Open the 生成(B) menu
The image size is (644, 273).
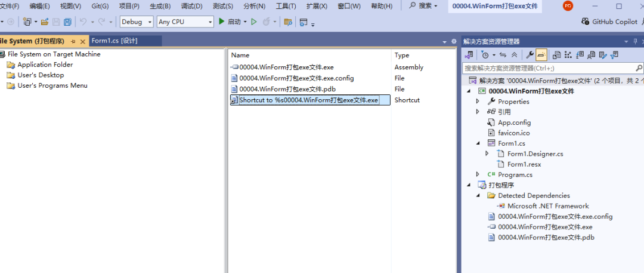[x=160, y=6]
